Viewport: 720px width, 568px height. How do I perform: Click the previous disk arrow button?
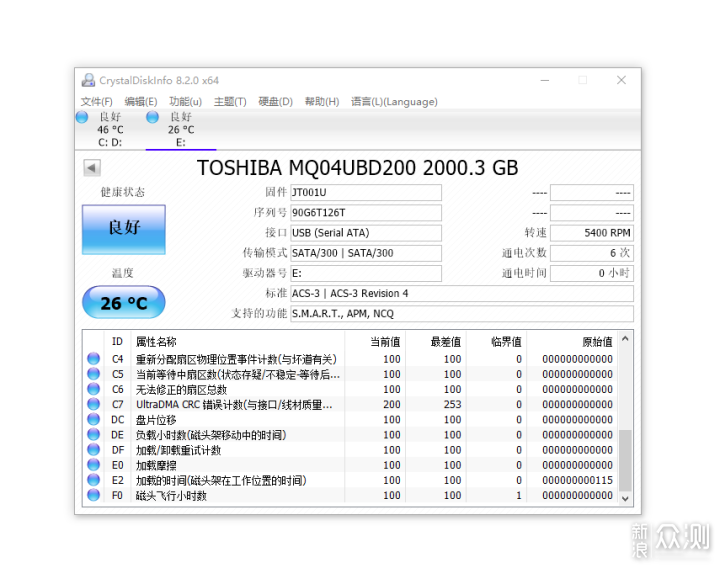[92, 168]
